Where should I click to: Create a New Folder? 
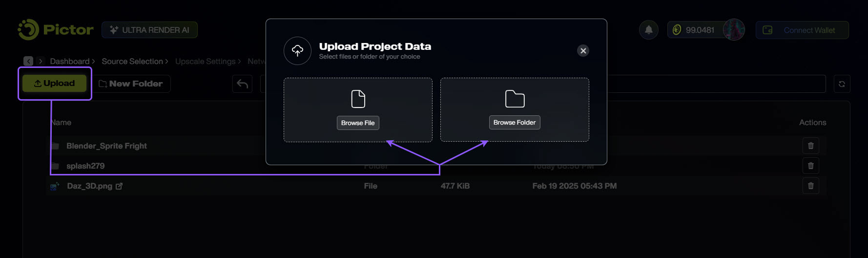131,84
